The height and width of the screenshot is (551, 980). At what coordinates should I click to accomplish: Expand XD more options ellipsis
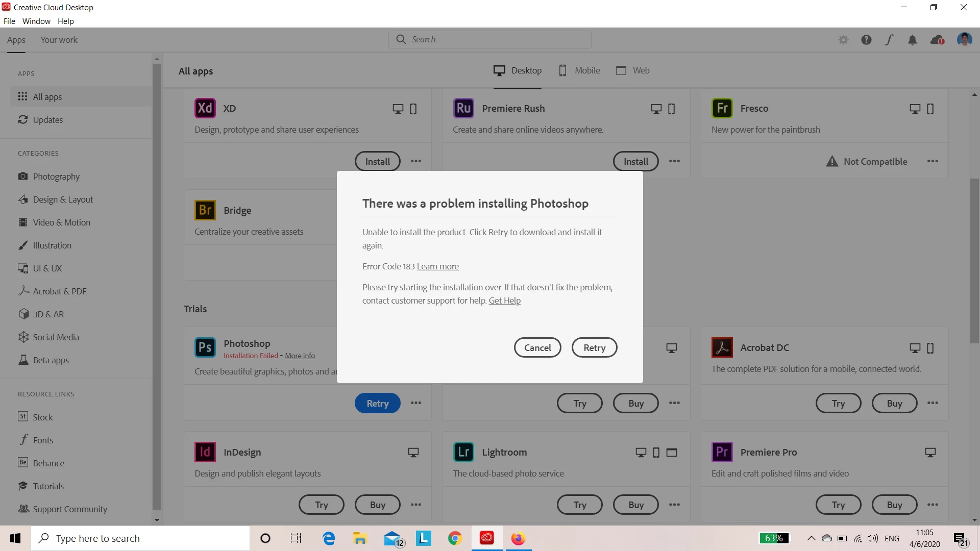click(x=416, y=161)
